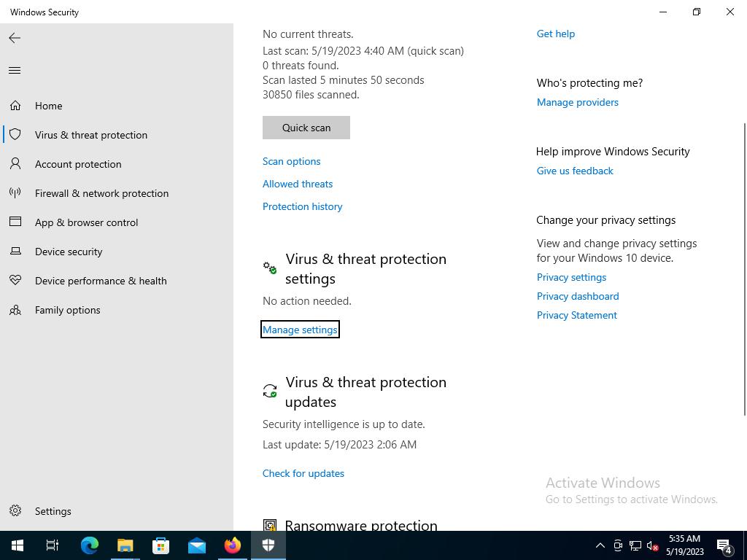The height and width of the screenshot is (560, 747).
Task: Click the back arrow icon
Action: click(15, 38)
